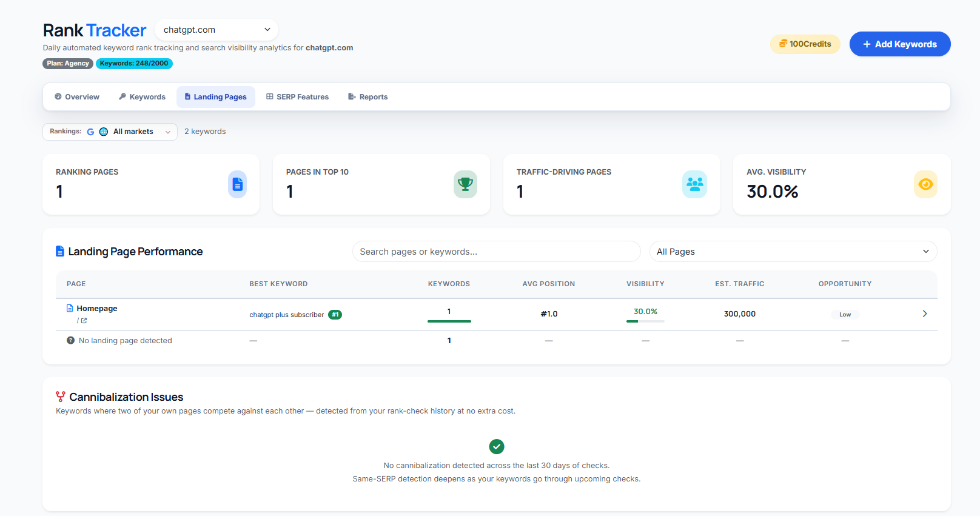The image size is (980, 516).
Task: Sort by the KEYWORDS column header
Action: (x=449, y=284)
